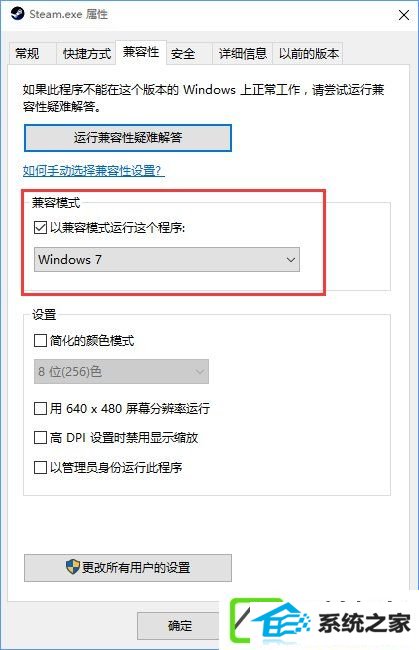This screenshot has width=419, height=650.
Task: Click the 确定 button
Action: coord(179,626)
